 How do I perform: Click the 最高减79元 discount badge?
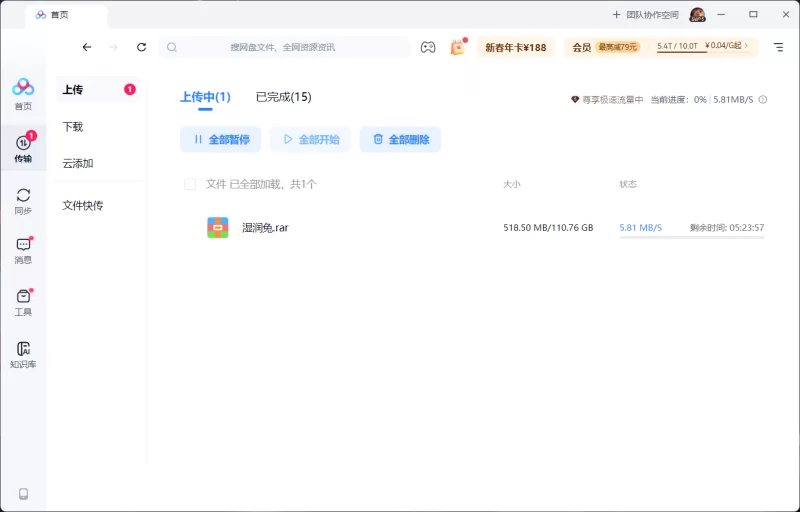[x=617, y=47]
